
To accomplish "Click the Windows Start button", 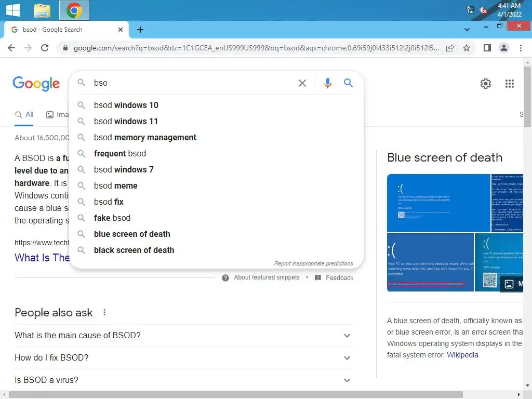I will pyautogui.click(x=13, y=10).
